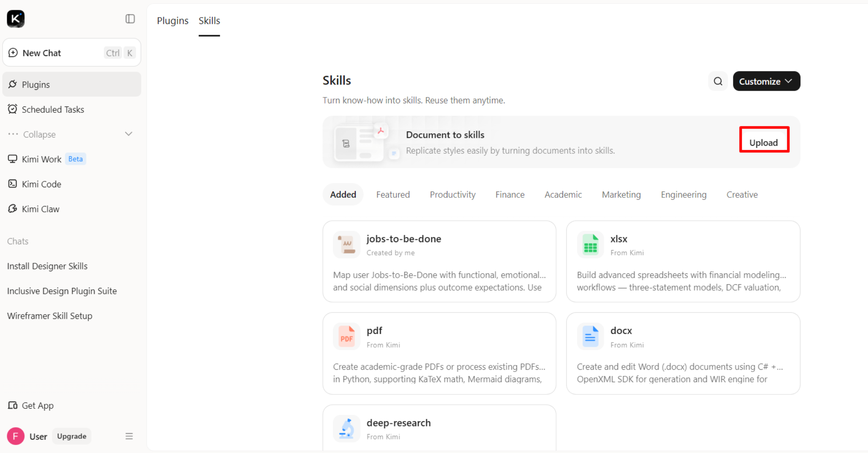Click the xlsx description text
The image size is (868, 453).
[682, 281]
